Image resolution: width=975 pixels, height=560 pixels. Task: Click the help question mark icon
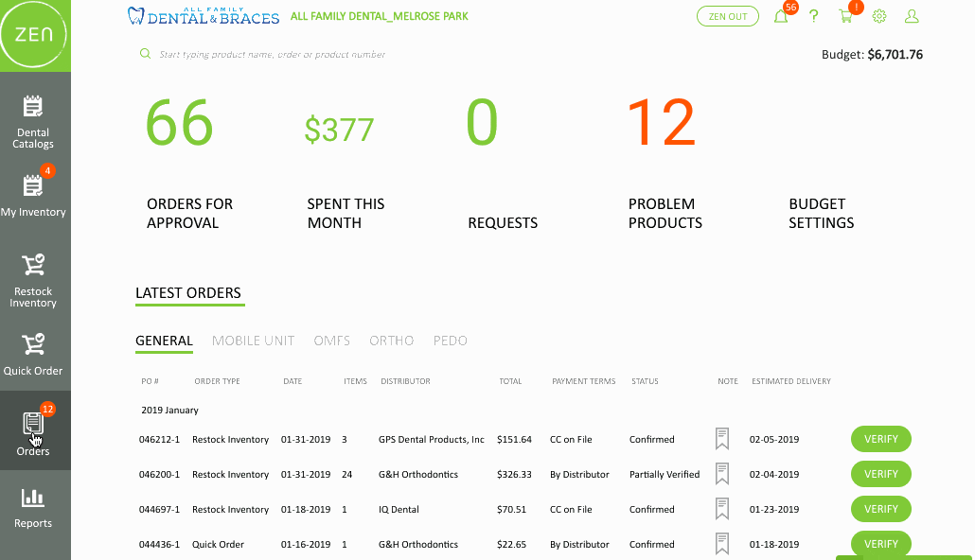813,16
